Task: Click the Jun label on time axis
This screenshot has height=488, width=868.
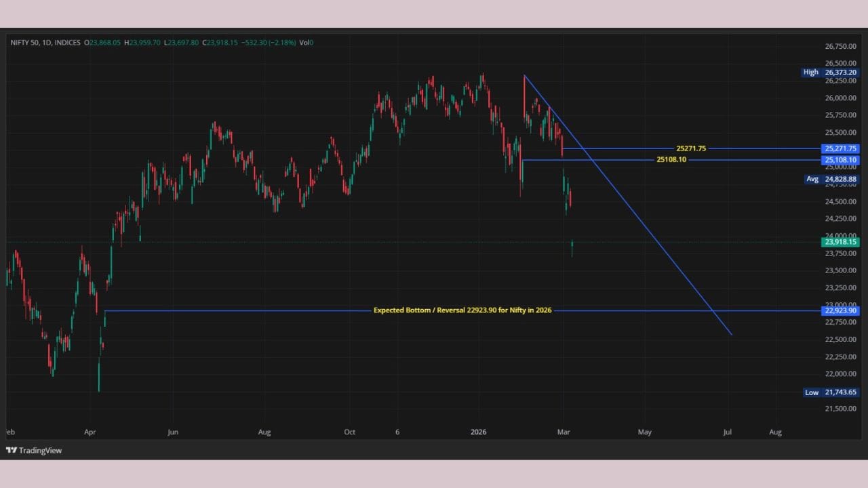Action: 173,432
